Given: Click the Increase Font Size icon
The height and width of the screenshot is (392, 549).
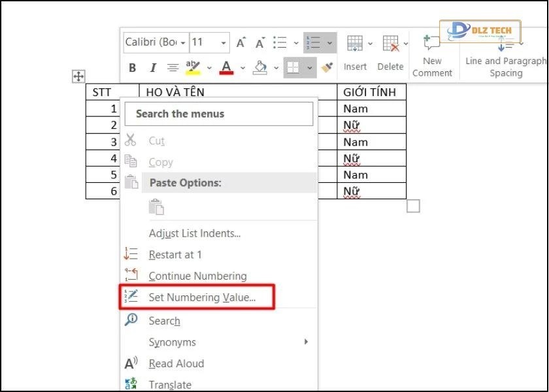Looking at the screenshot, I should click(241, 43).
